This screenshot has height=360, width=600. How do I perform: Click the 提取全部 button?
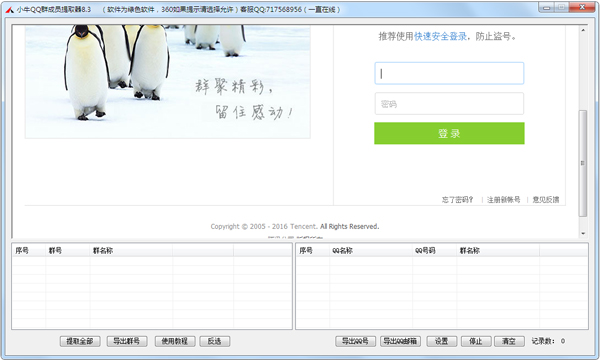80,341
